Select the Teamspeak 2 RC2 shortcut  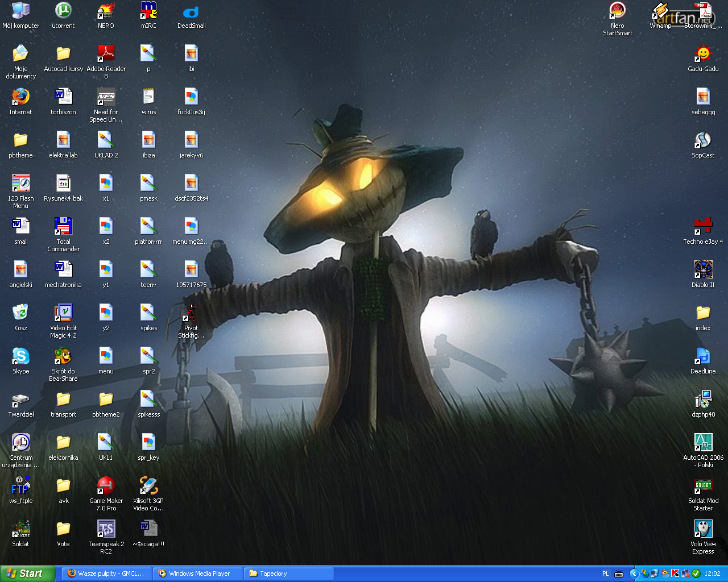tap(106, 529)
